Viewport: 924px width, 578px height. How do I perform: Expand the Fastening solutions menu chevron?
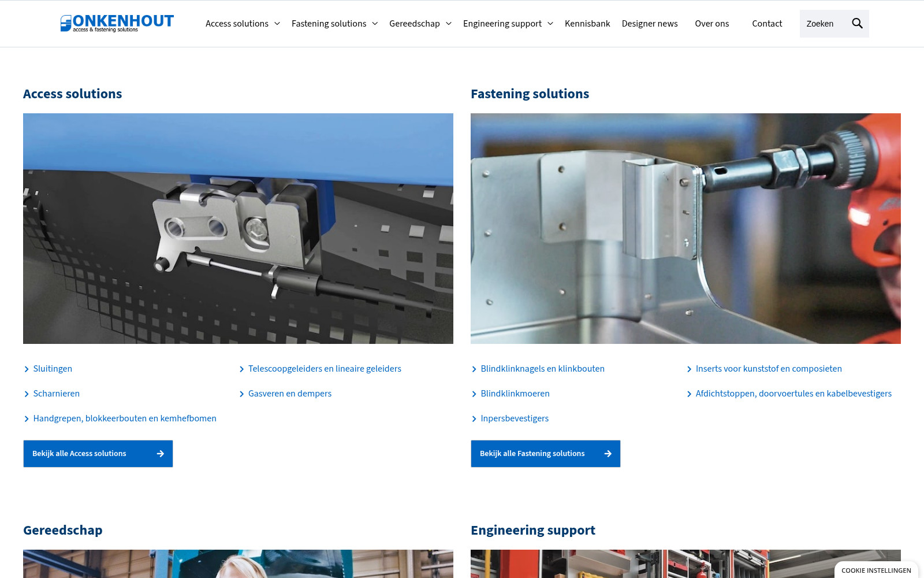pyautogui.click(x=375, y=24)
